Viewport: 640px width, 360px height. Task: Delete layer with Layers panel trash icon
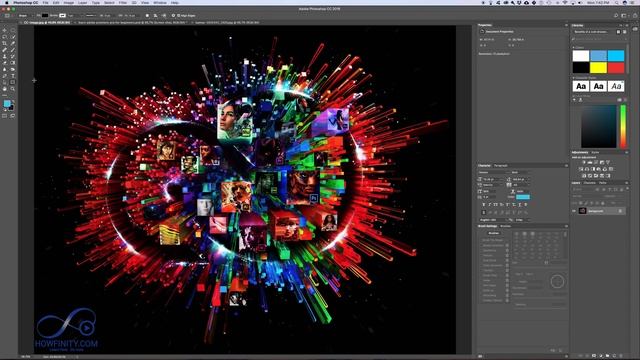pos(621,356)
